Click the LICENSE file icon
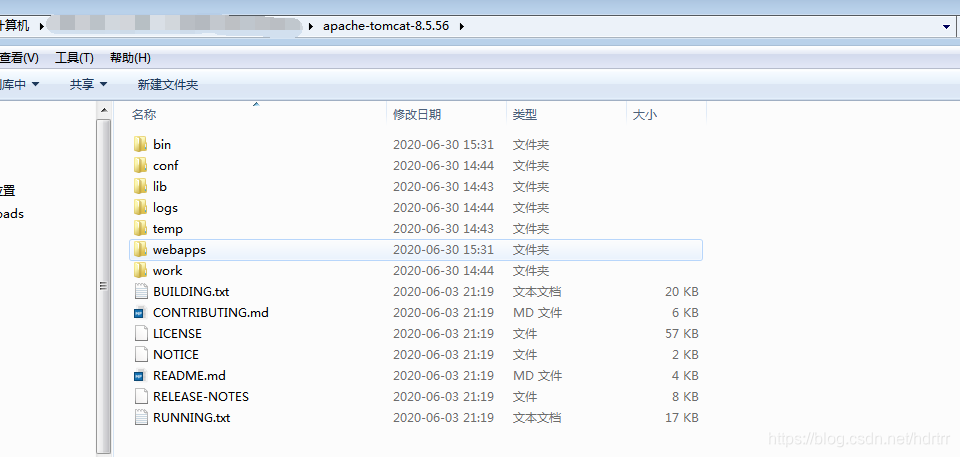Image resolution: width=960 pixels, height=457 pixels. tap(141, 333)
